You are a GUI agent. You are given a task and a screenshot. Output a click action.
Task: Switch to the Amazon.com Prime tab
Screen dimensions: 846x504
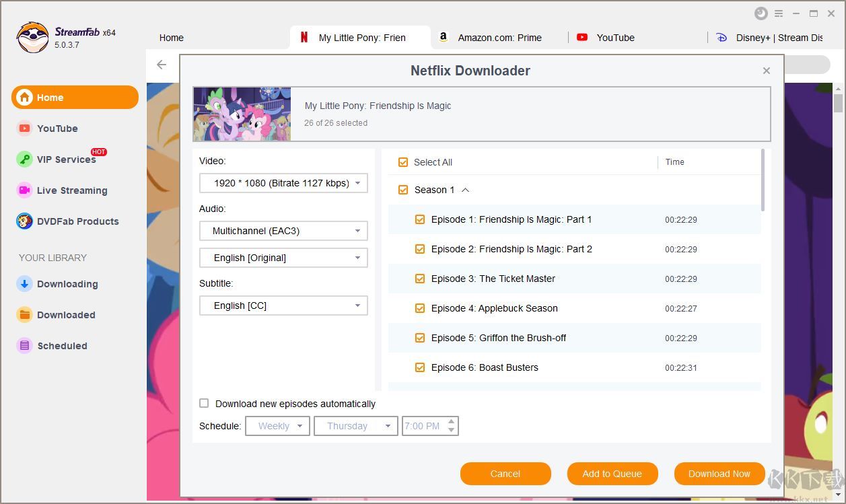(498, 38)
